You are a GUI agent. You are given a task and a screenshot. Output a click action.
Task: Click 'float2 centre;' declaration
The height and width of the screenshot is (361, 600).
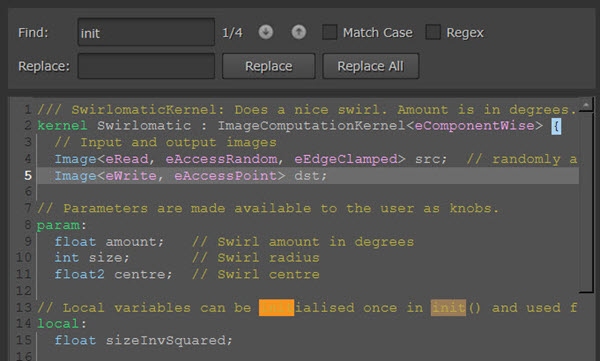coord(113,274)
